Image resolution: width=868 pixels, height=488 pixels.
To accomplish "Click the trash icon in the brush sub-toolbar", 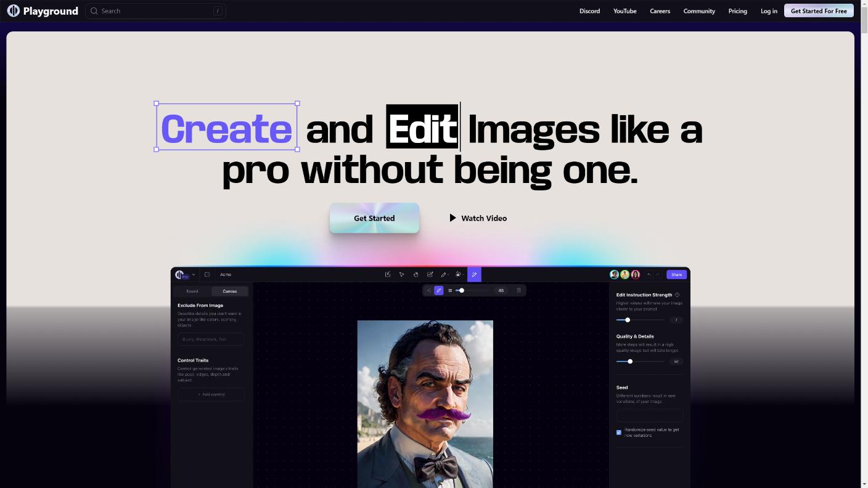I will pyautogui.click(x=519, y=290).
